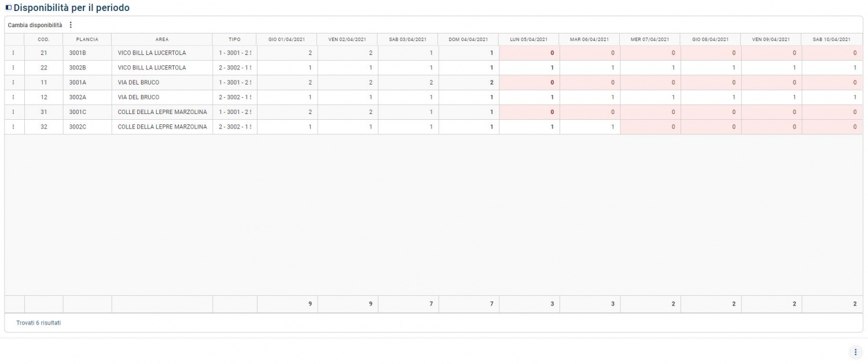Open row menu for plancia 3001B
Viewport: 868px width, 364px height.
13,53
